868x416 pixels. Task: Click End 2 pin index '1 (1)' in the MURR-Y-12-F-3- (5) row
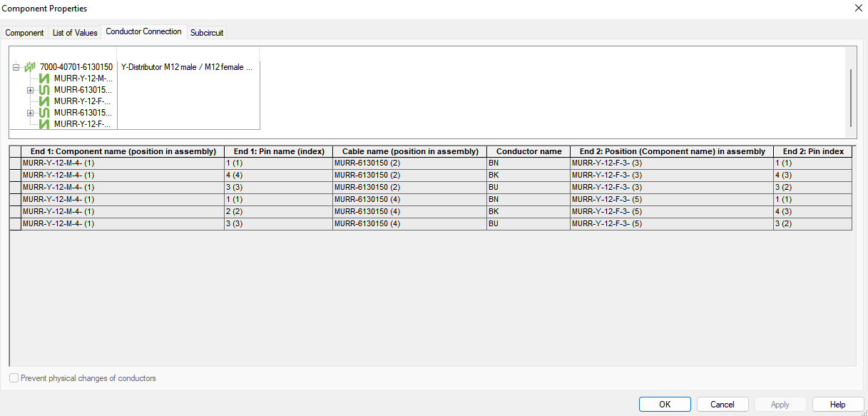coord(813,200)
